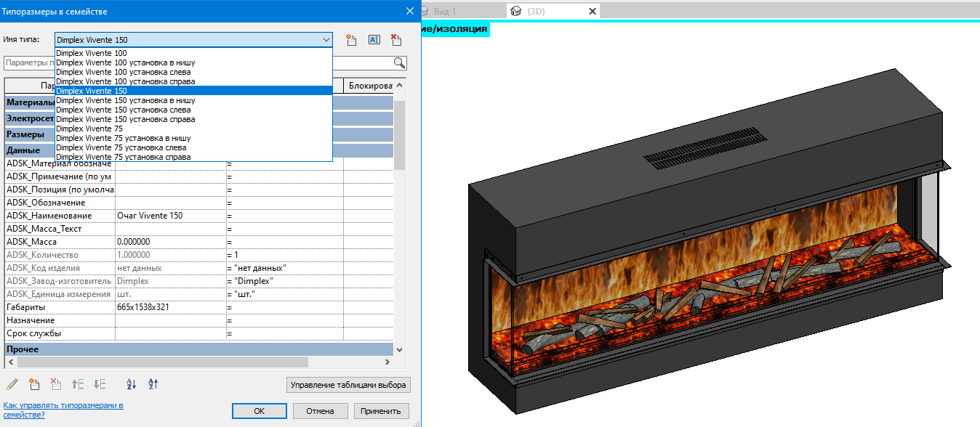Select highlighted Dimplex Vivente 150 list entry

[193, 91]
